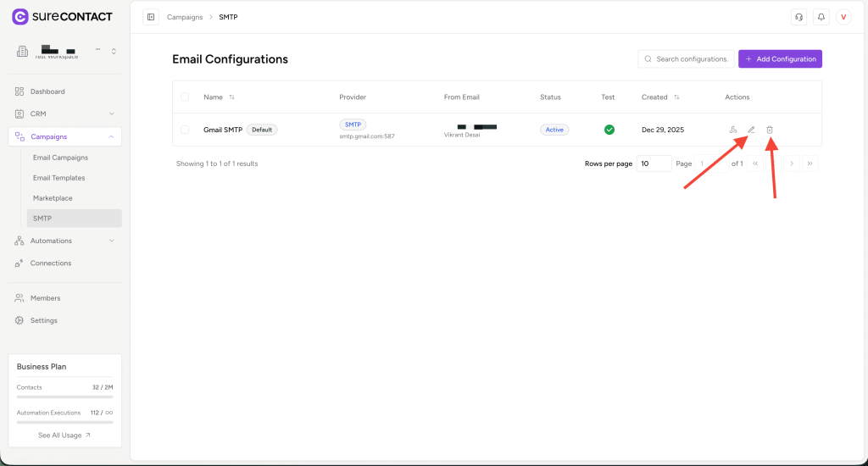Click the delete trash icon for Gmail SMTP
This screenshot has width=868, height=466.
pyautogui.click(x=770, y=130)
